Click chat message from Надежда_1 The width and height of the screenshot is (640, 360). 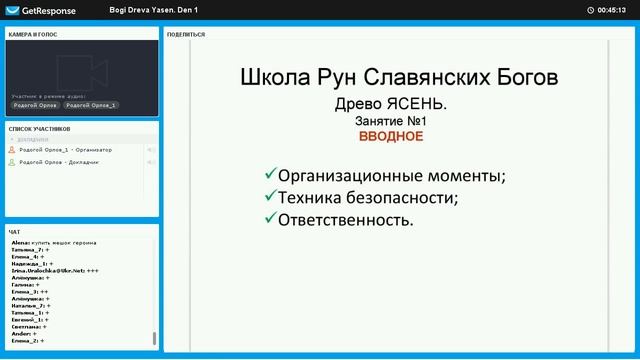click(x=32, y=264)
